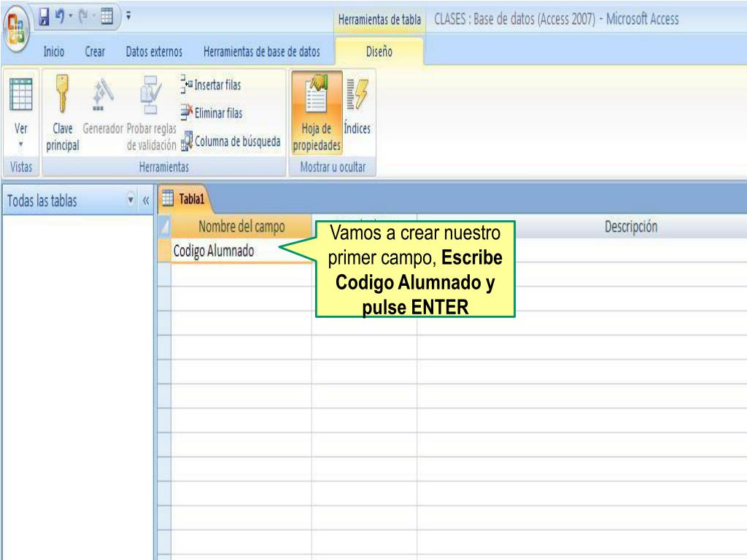This screenshot has width=747, height=560.
Task: Click the Ver datasheet view icon
Action: [21, 94]
